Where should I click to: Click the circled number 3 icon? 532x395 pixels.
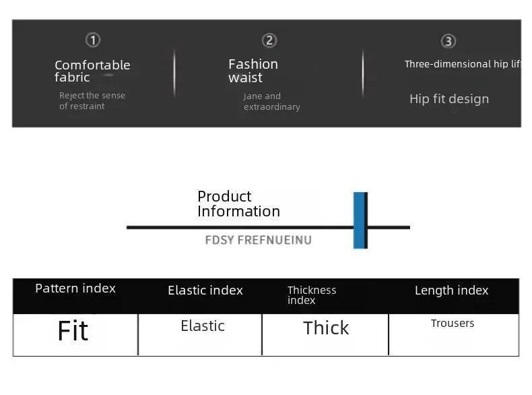tap(448, 41)
